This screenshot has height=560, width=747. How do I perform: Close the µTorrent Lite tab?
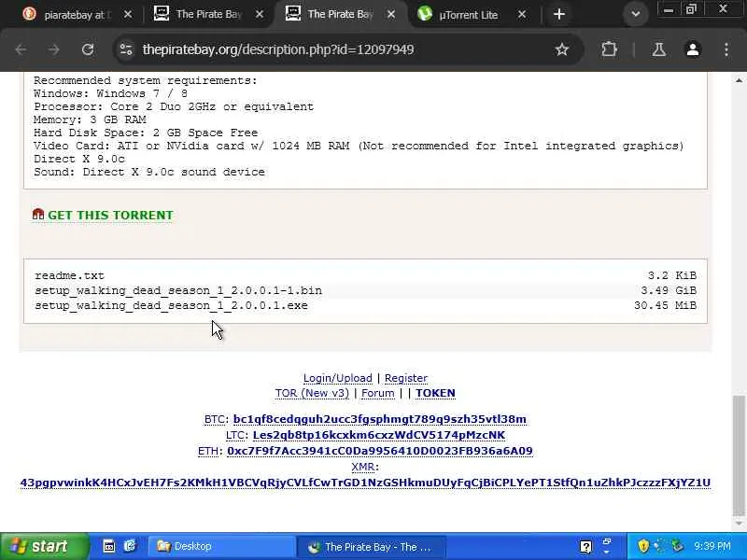coord(522,15)
